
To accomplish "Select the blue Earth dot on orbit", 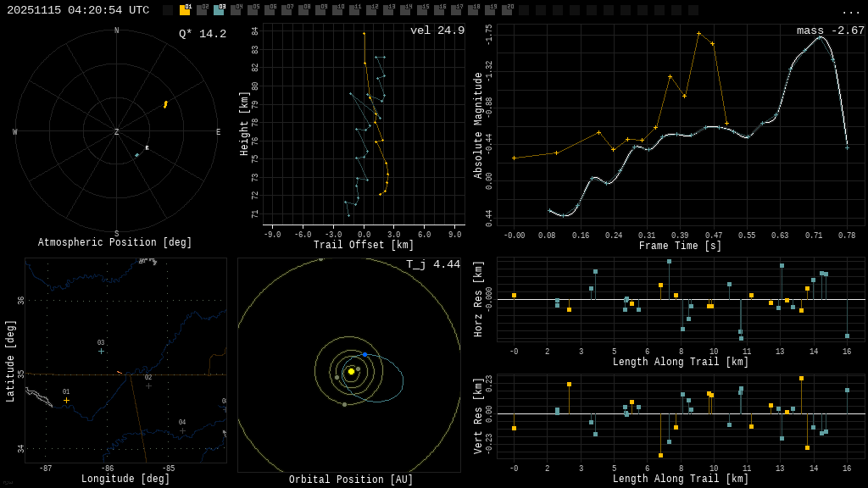I will tap(364, 354).
